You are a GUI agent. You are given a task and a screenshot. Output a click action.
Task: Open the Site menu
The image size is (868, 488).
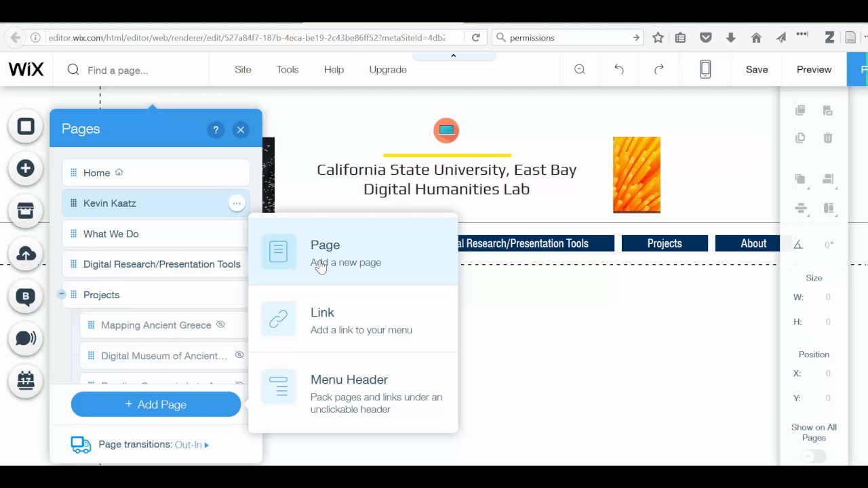coord(243,69)
